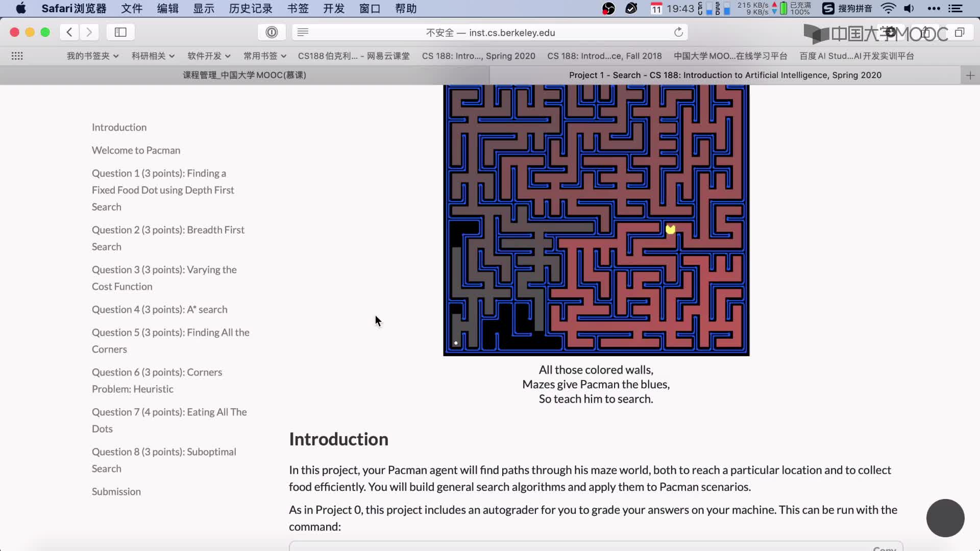Open the favorites grid icon

[17, 56]
